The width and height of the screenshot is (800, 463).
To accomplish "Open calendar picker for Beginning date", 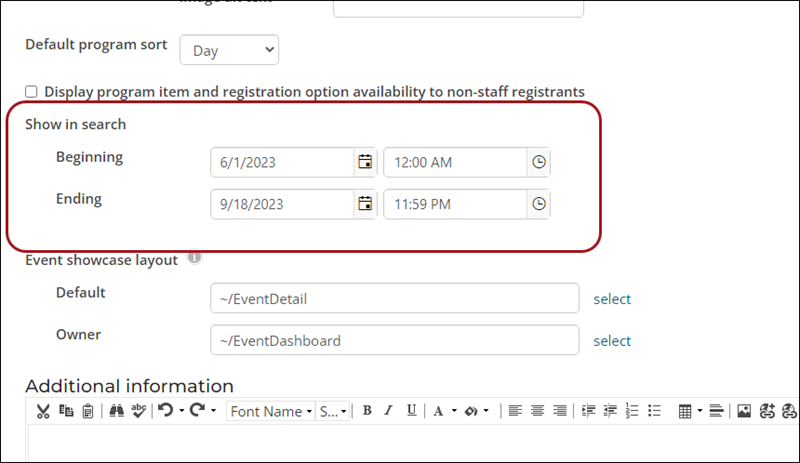I will [365, 162].
